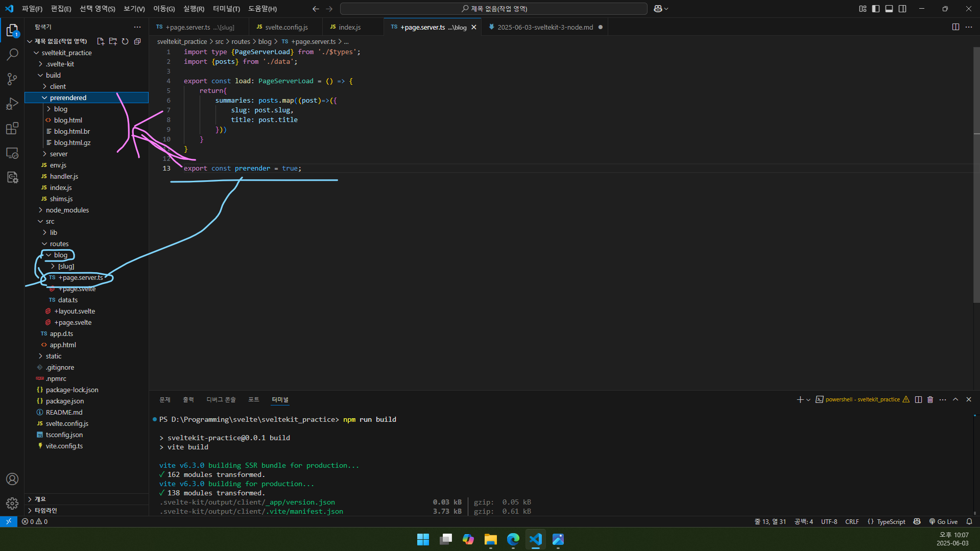Open File Explorer from taskbar

(x=491, y=539)
